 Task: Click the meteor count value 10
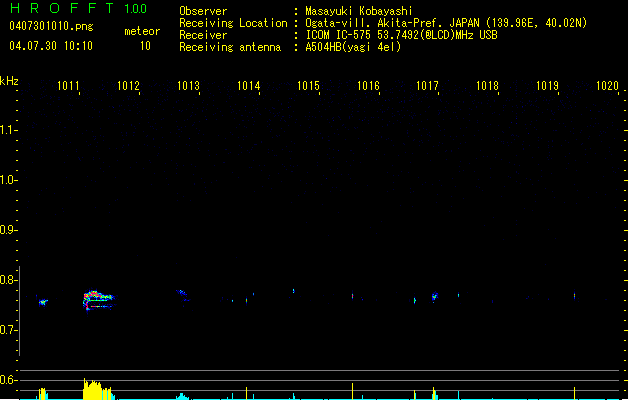pos(145,46)
